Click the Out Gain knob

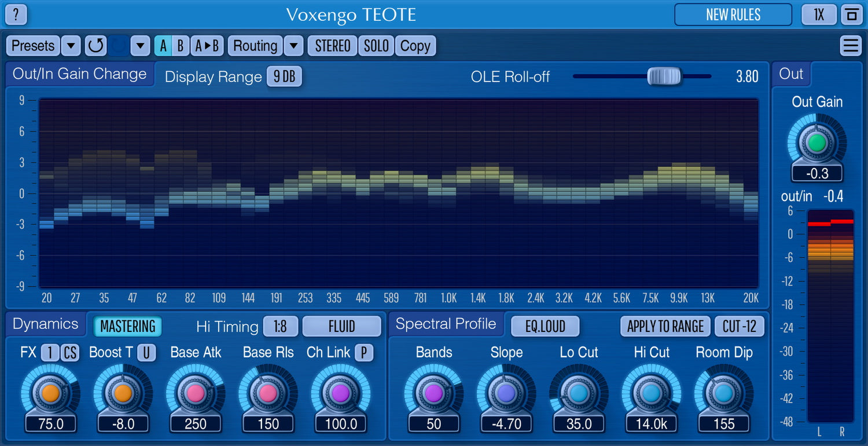[x=816, y=143]
